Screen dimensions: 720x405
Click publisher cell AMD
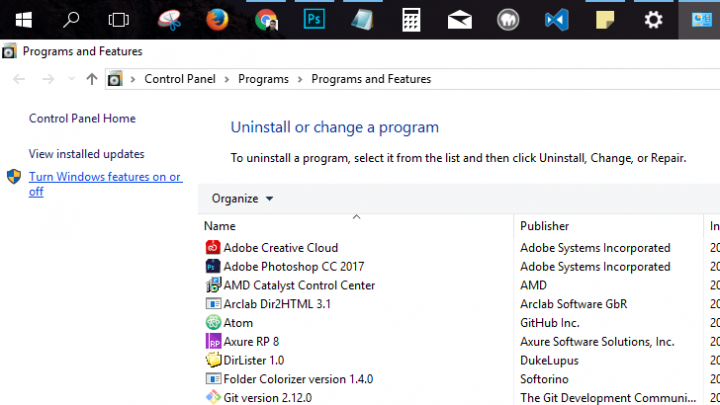click(x=533, y=285)
